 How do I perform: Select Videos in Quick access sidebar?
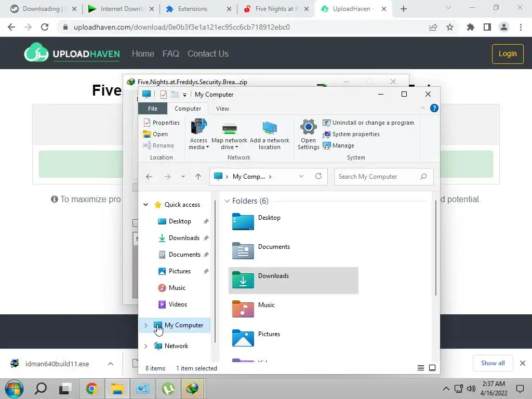click(x=172, y=304)
